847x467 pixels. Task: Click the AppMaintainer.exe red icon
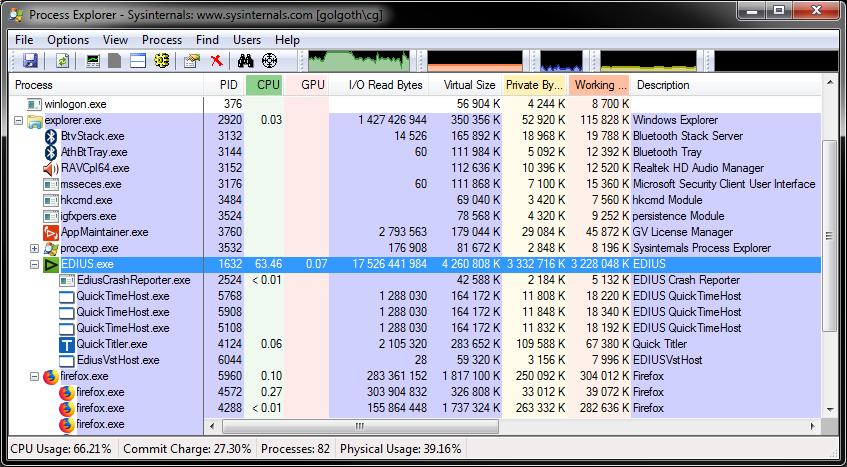[x=51, y=233]
